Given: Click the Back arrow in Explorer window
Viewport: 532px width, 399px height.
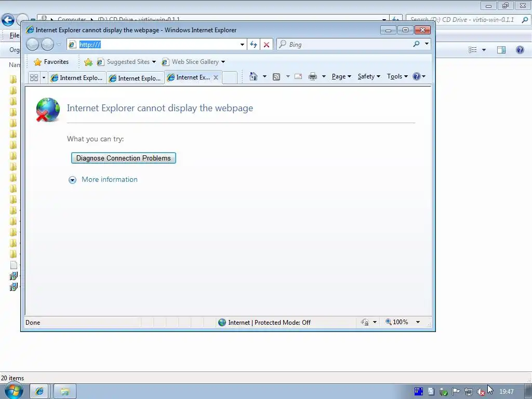Looking at the screenshot, I should click(x=8, y=20).
